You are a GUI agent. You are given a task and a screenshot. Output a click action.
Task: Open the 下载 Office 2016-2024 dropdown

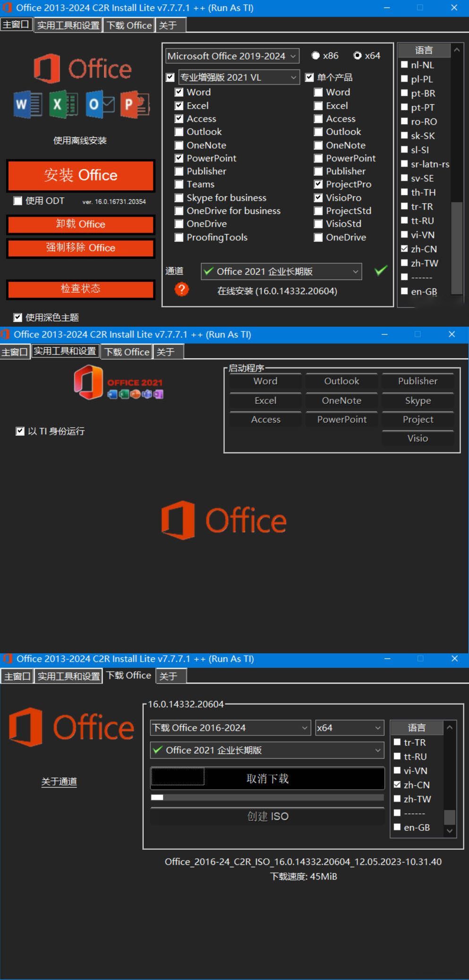coord(230,727)
